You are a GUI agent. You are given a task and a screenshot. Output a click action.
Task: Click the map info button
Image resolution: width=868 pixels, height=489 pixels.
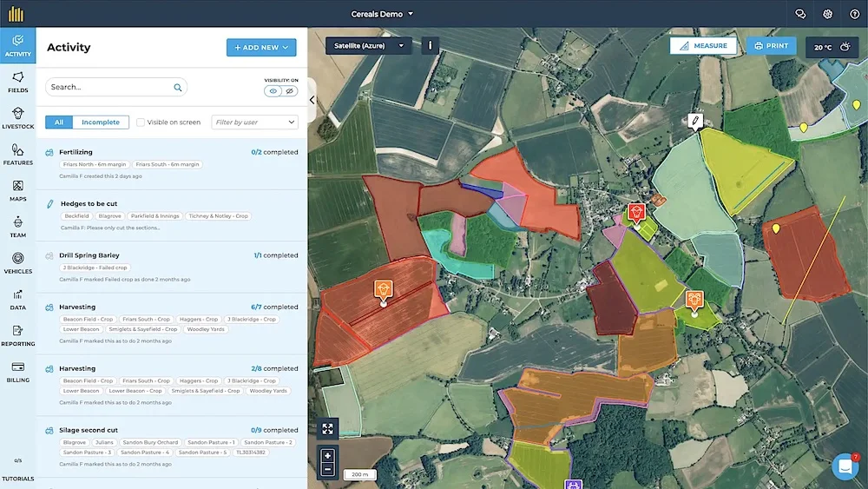pyautogui.click(x=430, y=46)
